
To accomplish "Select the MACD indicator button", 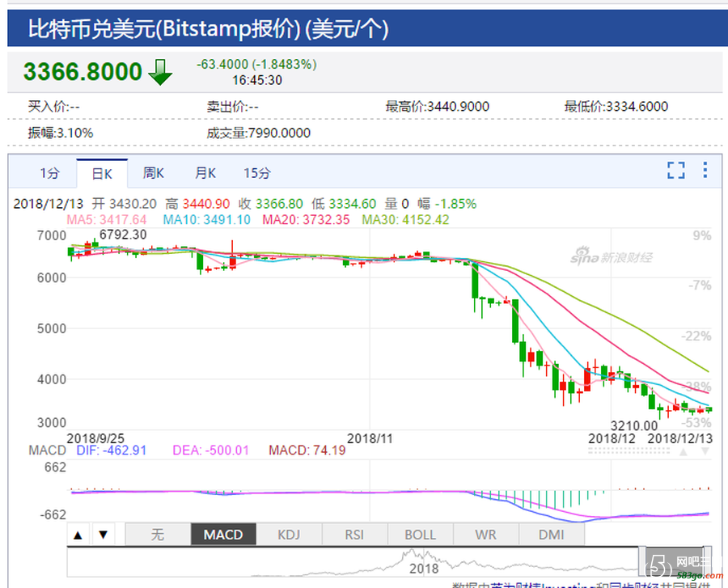I will pyautogui.click(x=223, y=535).
